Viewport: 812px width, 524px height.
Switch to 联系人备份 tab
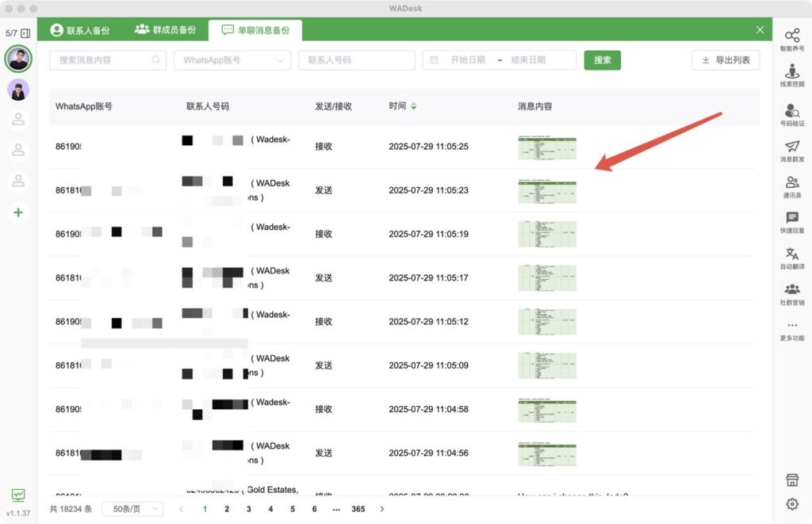click(80, 30)
